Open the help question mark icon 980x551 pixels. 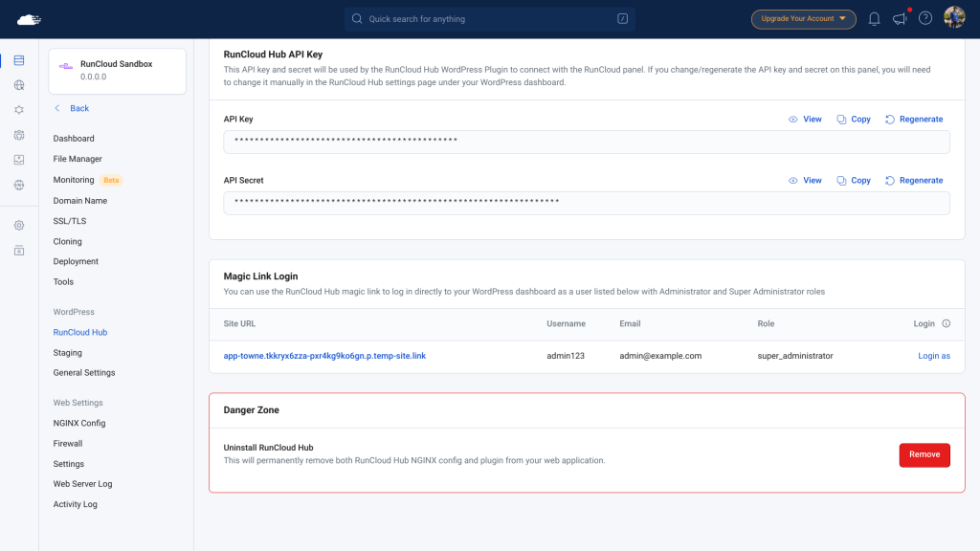[x=925, y=19]
